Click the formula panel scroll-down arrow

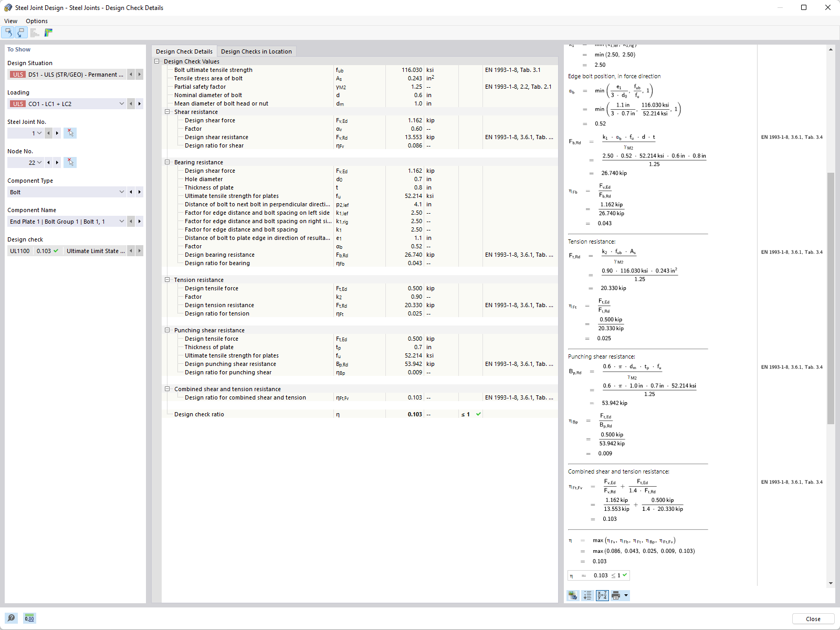pos(831,583)
